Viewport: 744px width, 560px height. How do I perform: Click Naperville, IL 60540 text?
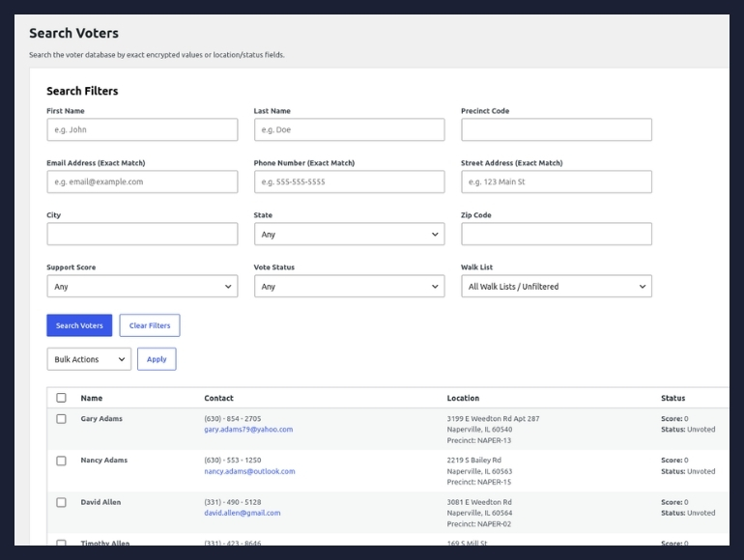click(x=479, y=430)
